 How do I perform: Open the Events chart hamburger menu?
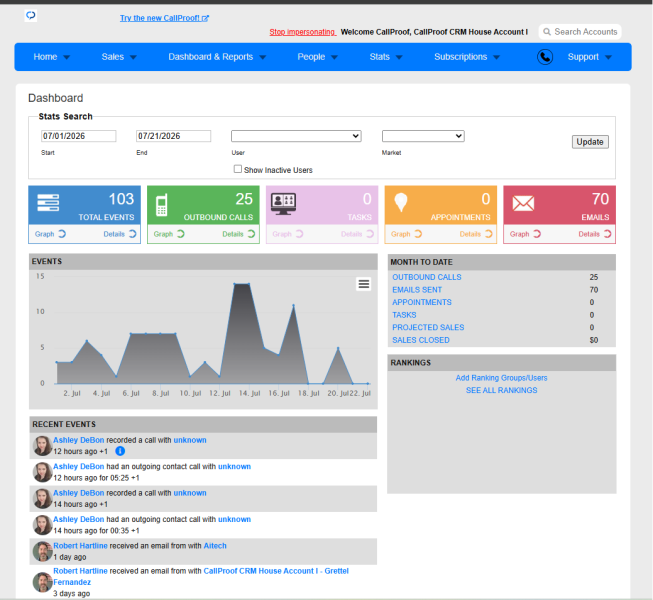(364, 284)
